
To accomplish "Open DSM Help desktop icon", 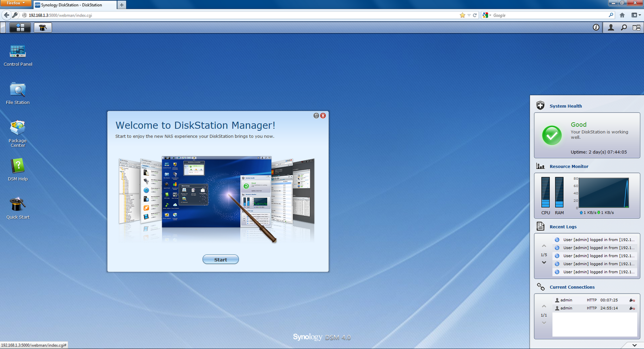I will coord(18,170).
